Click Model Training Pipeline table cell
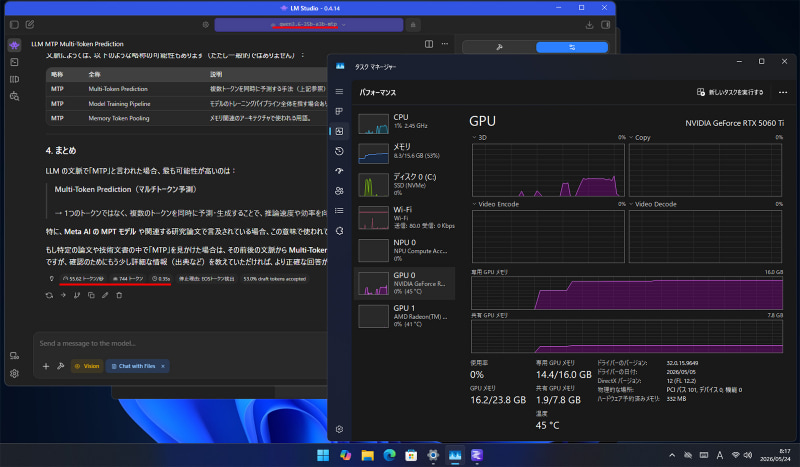Viewport: 800px width, 467px height. [119, 104]
